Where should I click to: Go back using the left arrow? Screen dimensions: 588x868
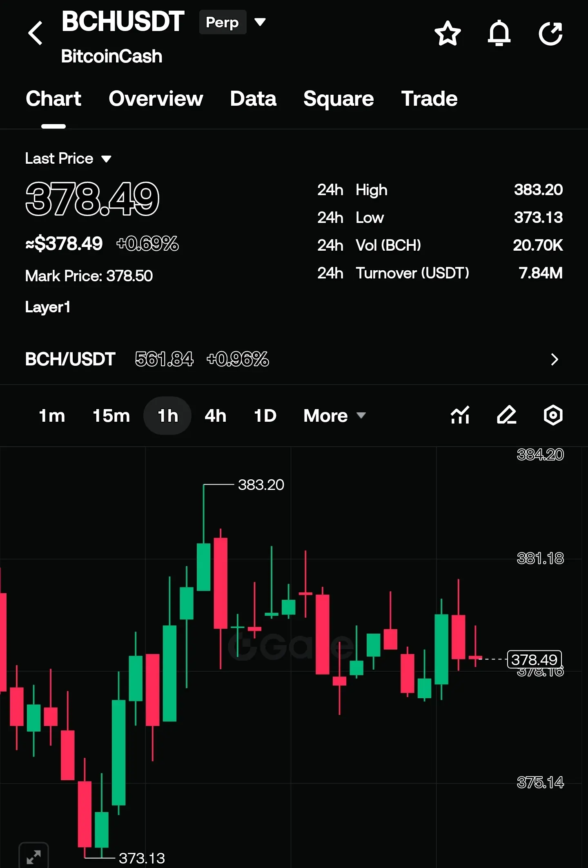point(36,33)
